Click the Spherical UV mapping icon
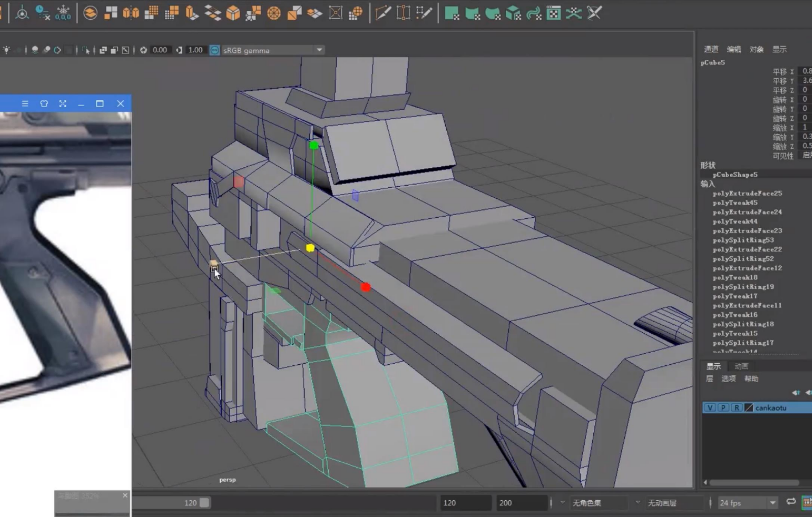 click(492, 13)
